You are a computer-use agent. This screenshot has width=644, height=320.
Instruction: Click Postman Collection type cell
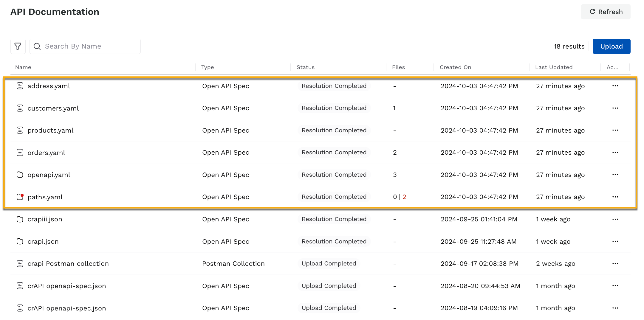pos(233,264)
